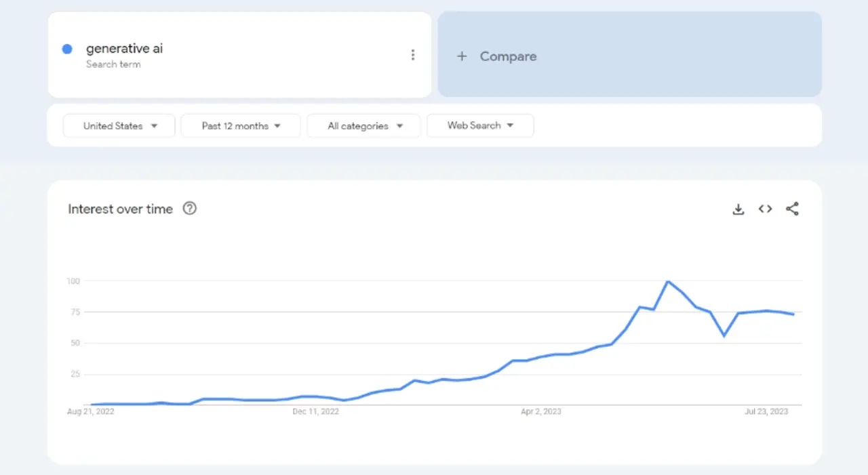Click the 100 label on the y-axis
Image resolution: width=868 pixels, height=475 pixels.
73,281
